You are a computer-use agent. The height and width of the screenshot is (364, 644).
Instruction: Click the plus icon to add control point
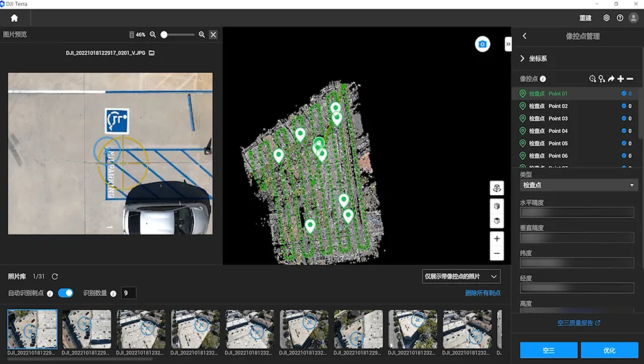click(x=620, y=79)
